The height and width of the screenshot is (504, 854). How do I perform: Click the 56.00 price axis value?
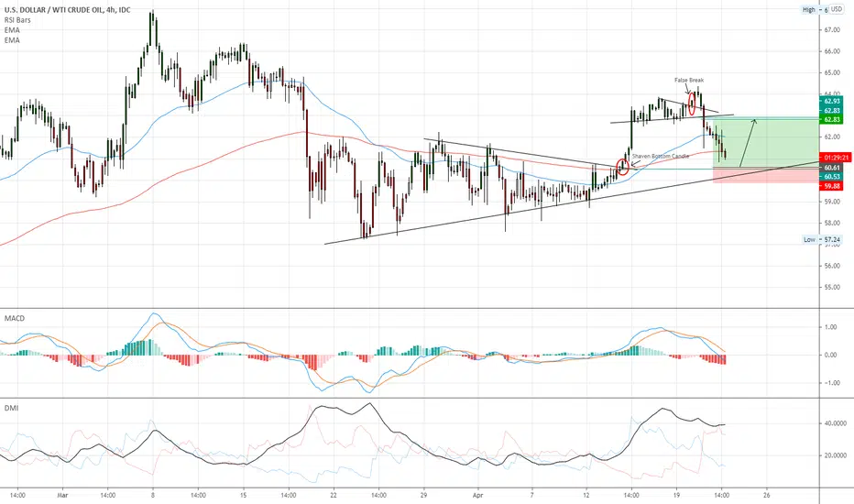(x=832, y=266)
